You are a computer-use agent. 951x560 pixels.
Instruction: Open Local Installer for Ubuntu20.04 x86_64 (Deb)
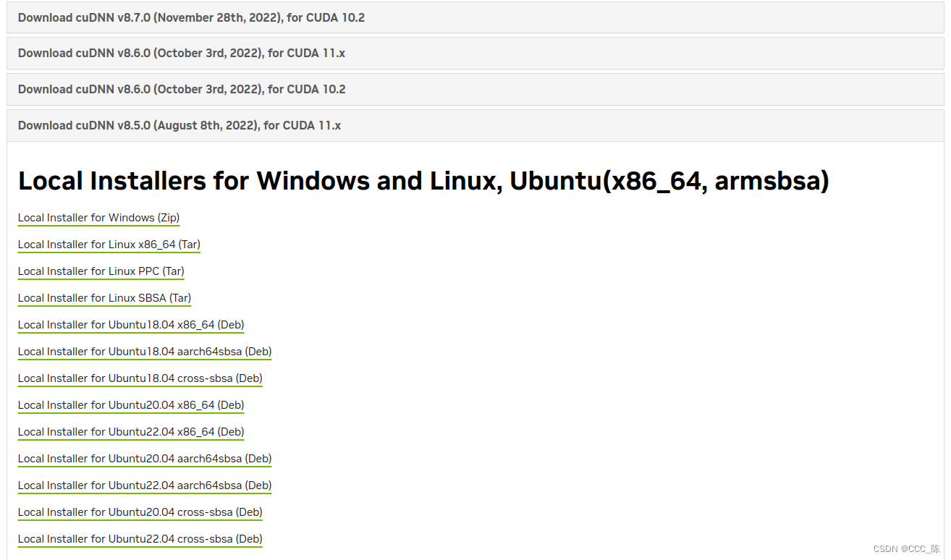click(x=130, y=404)
